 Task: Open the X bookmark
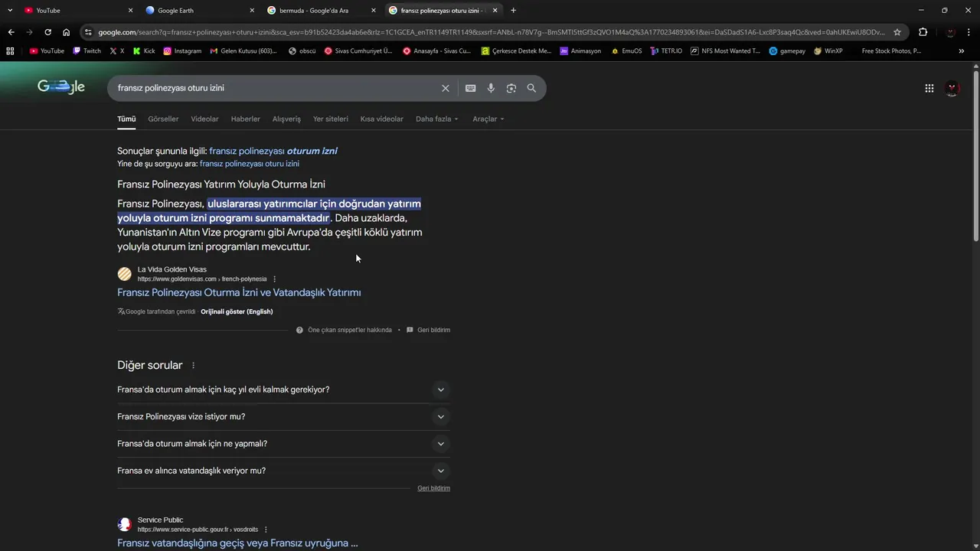click(116, 51)
